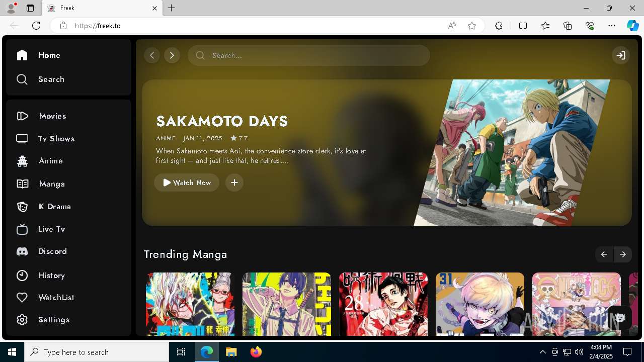Open File Explorer from taskbar

[x=231, y=352]
